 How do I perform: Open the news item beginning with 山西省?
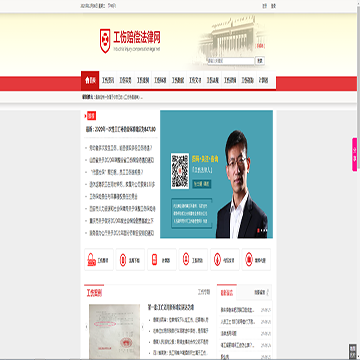coord(122,160)
